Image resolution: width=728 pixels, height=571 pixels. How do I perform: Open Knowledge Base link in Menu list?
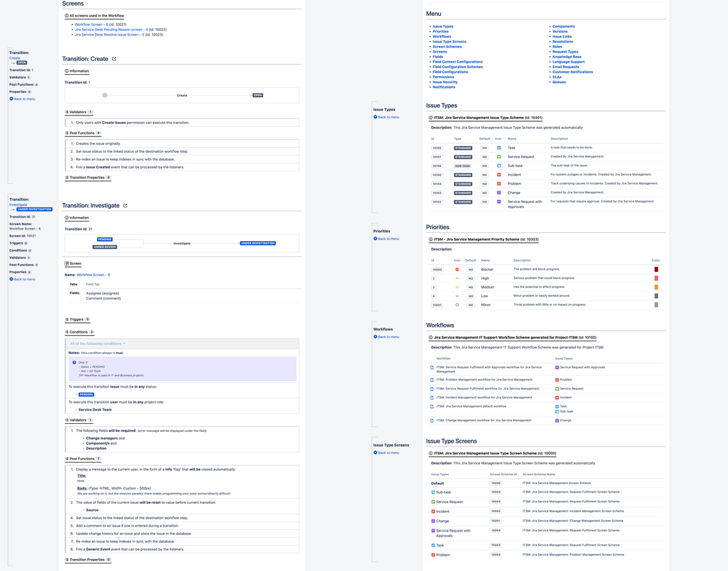point(567,56)
